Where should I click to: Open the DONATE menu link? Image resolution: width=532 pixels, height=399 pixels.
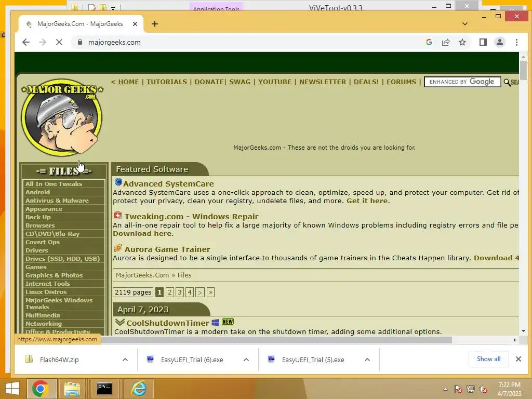(x=209, y=82)
